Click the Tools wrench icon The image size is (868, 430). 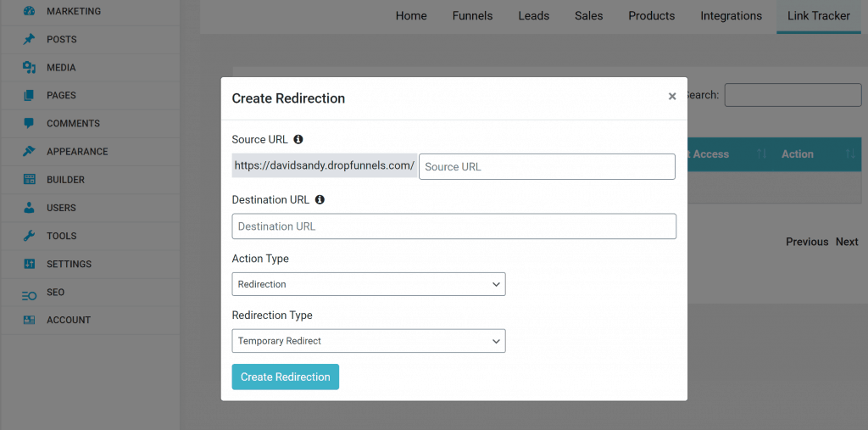30,236
